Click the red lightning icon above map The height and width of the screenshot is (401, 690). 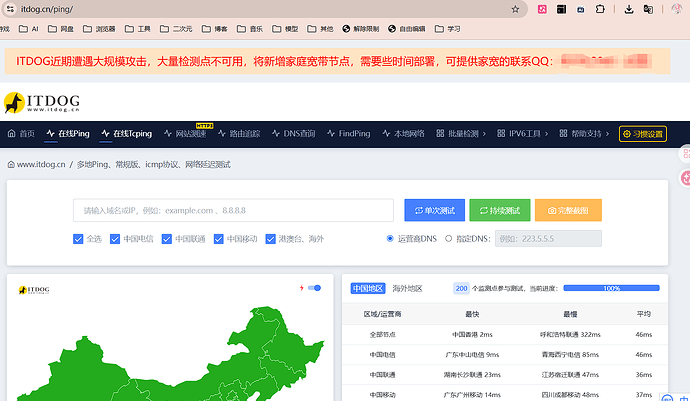(302, 288)
